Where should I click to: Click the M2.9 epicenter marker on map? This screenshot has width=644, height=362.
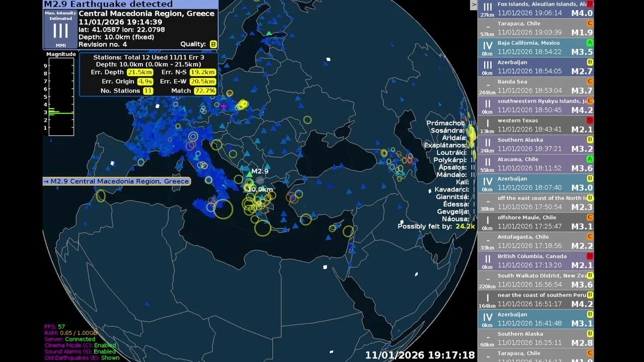260,180
